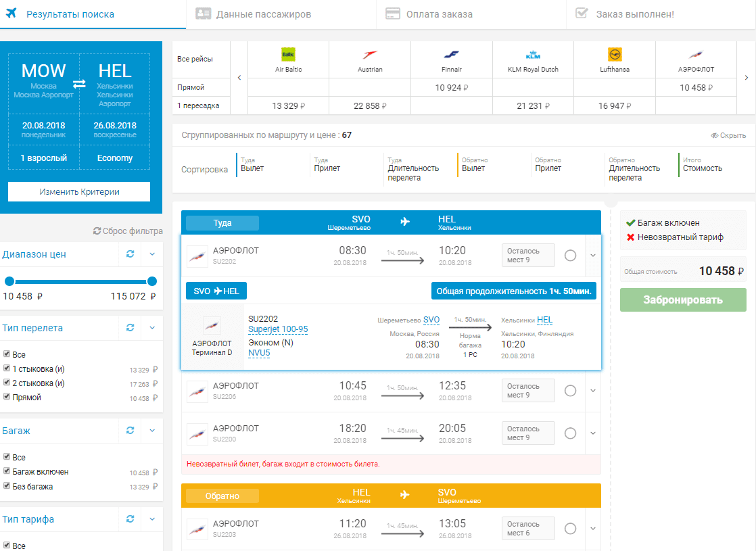
Task: Toggle Все checkbox under Багаж
Action: [7, 456]
